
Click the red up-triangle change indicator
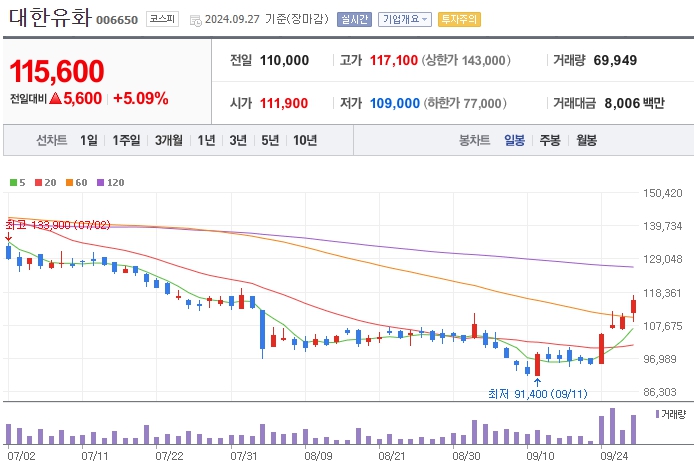(55, 98)
